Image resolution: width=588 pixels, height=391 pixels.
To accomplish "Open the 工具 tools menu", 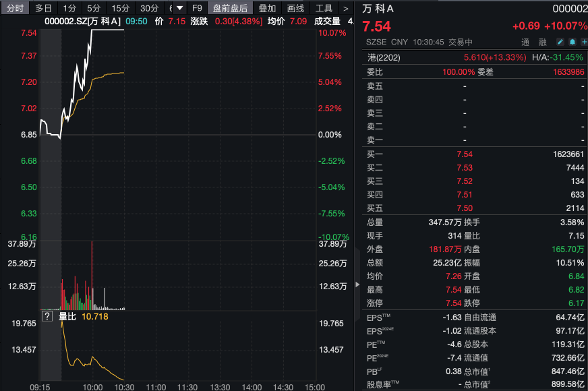I will [324, 8].
